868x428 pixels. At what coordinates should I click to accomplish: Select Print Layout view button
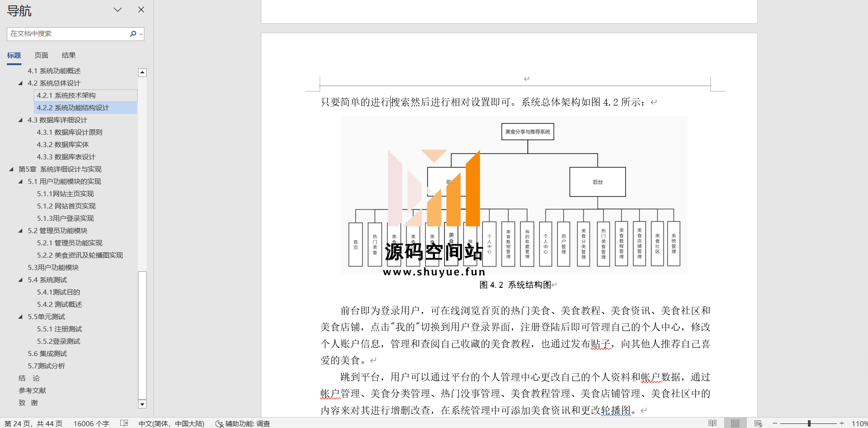(x=735, y=423)
